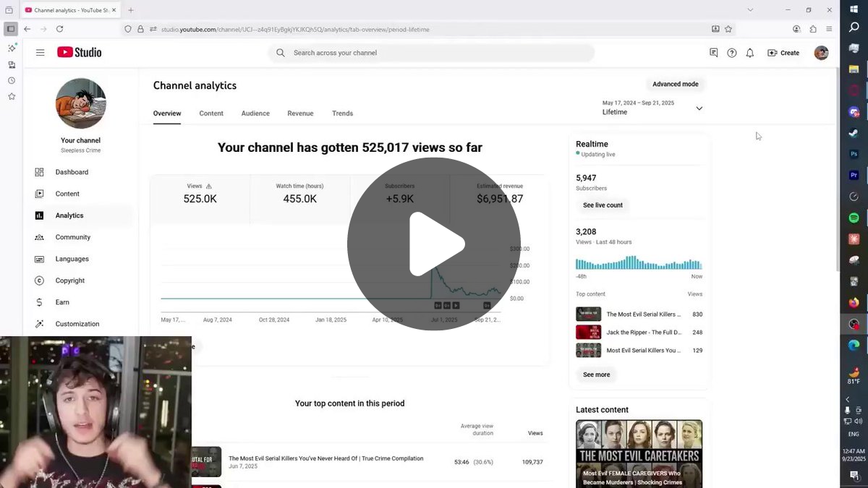Play the video with the center play button
Image resolution: width=868 pixels, height=488 pixels.
(434, 244)
